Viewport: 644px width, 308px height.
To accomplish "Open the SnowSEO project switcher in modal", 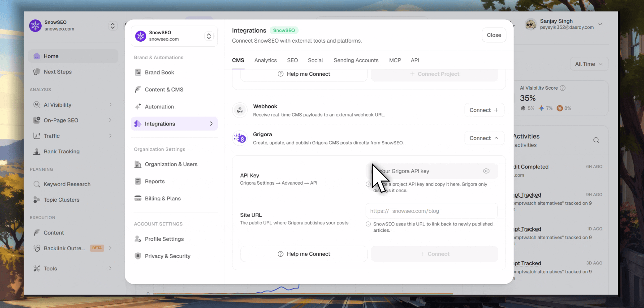I will (209, 36).
